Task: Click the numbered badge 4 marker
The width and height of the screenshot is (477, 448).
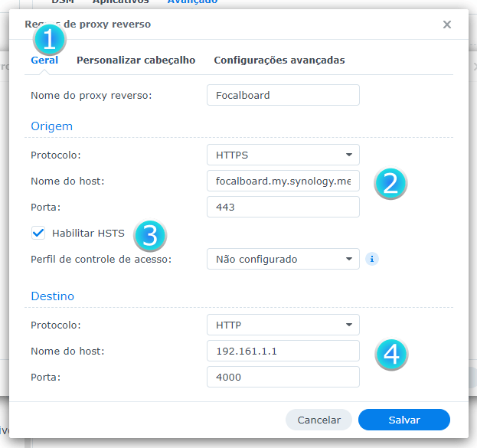Action: click(x=391, y=353)
